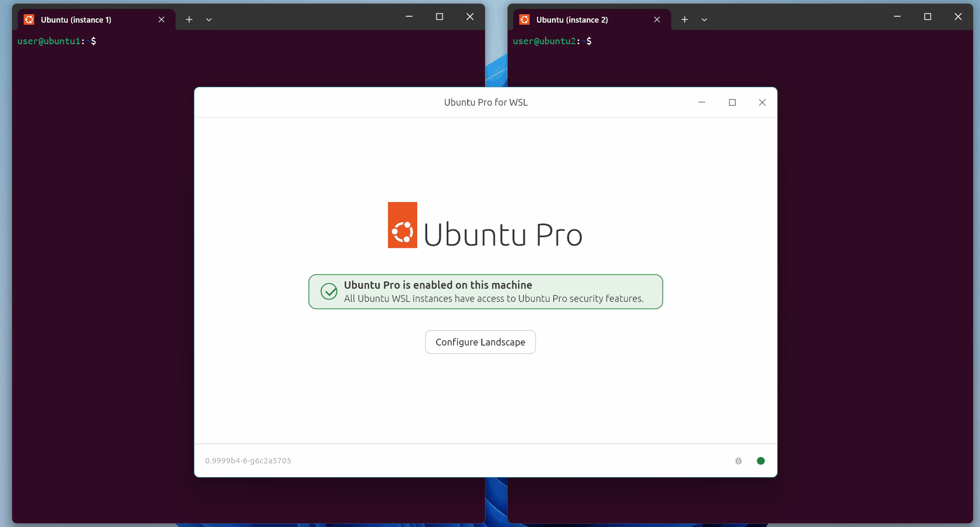This screenshot has width=980, height=527.
Task: Minimize the instance 1 terminal window
Action: pos(409,17)
